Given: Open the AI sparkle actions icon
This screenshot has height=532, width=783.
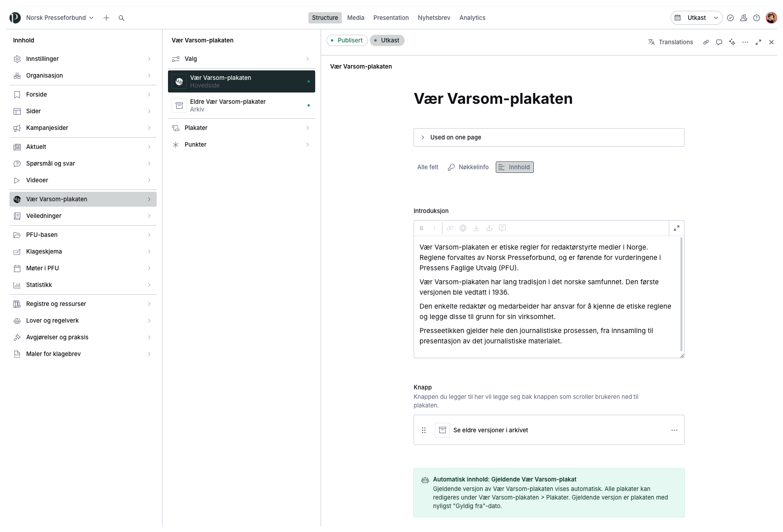Looking at the screenshot, I should pyautogui.click(x=732, y=42).
